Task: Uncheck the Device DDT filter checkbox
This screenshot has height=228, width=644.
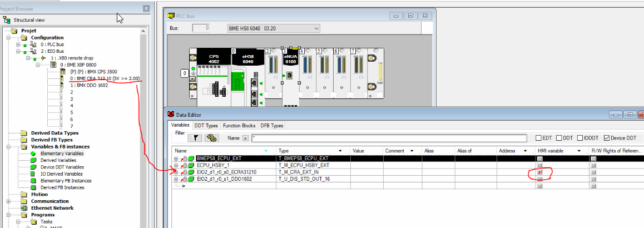Action: click(607, 138)
